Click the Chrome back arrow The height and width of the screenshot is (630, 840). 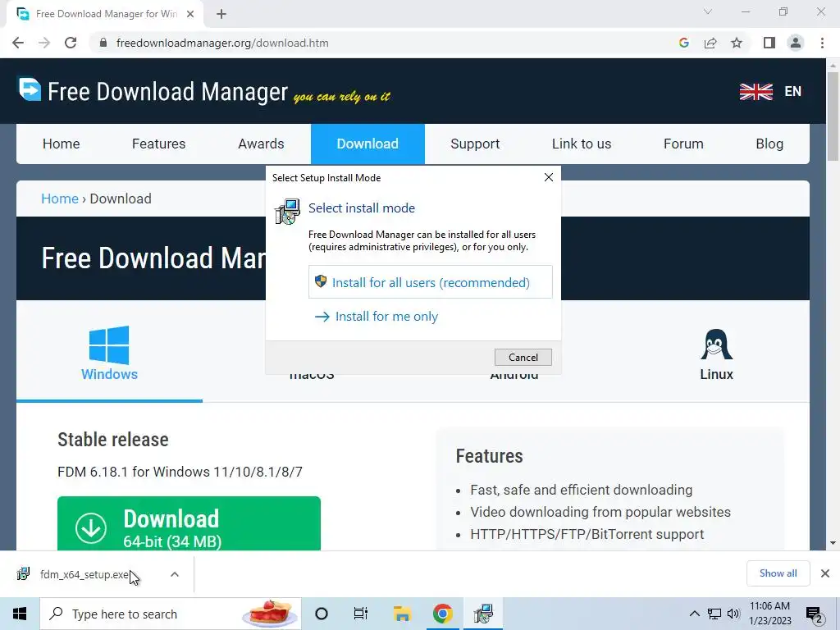18,43
